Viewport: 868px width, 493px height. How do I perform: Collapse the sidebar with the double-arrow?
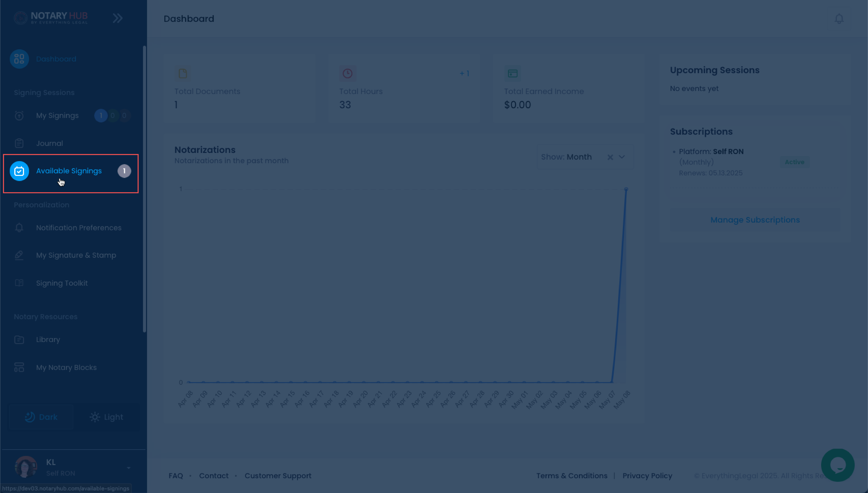(x=117, y=18)
